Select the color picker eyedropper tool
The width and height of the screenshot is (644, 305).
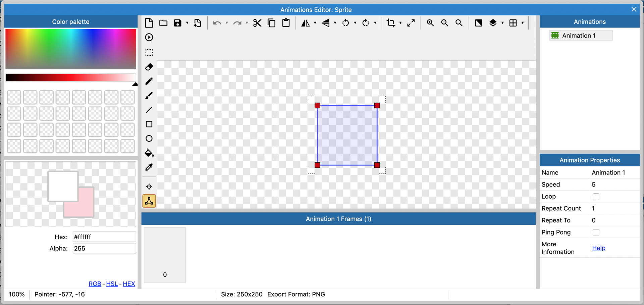pos(149,167)
